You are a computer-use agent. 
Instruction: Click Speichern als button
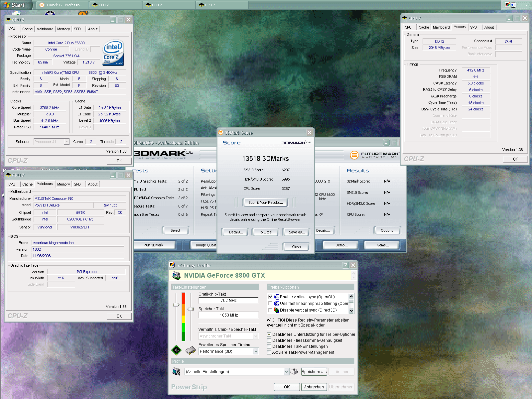click(314, 372)
